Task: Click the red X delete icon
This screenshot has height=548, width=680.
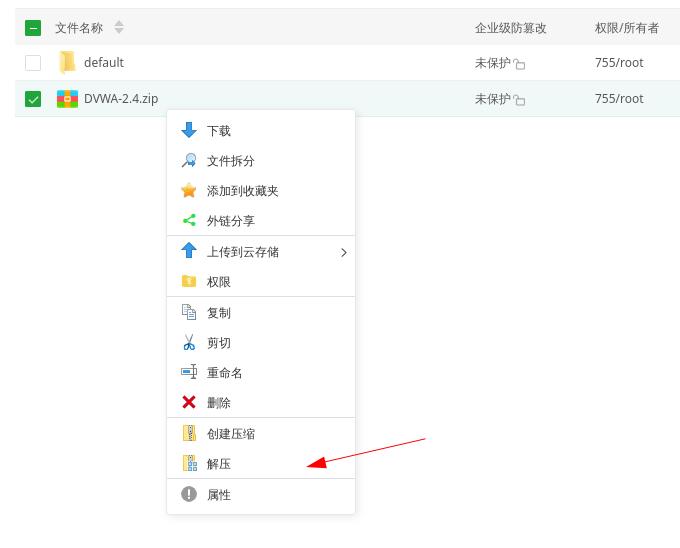Action: tap(189, 402)
